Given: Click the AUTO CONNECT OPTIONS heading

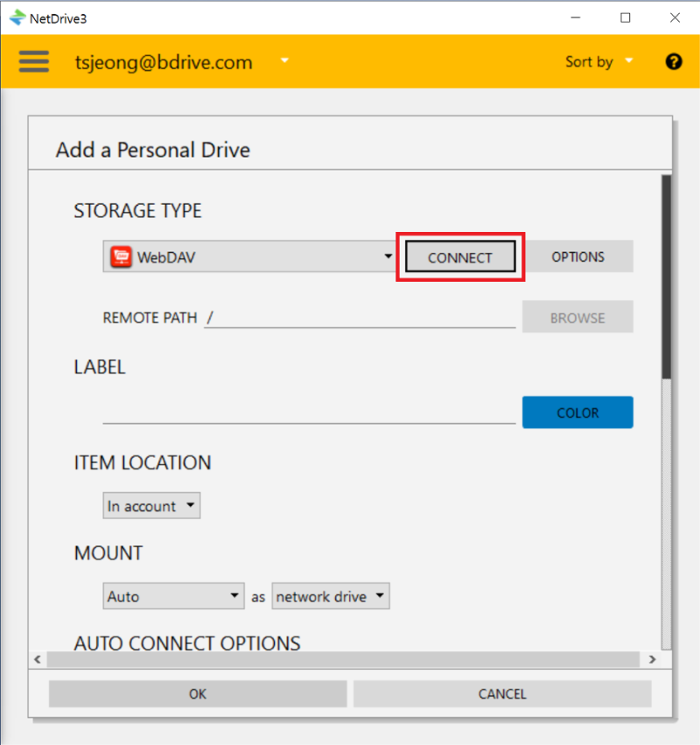Looking at the screenshot, I should [x=187, y=643].
